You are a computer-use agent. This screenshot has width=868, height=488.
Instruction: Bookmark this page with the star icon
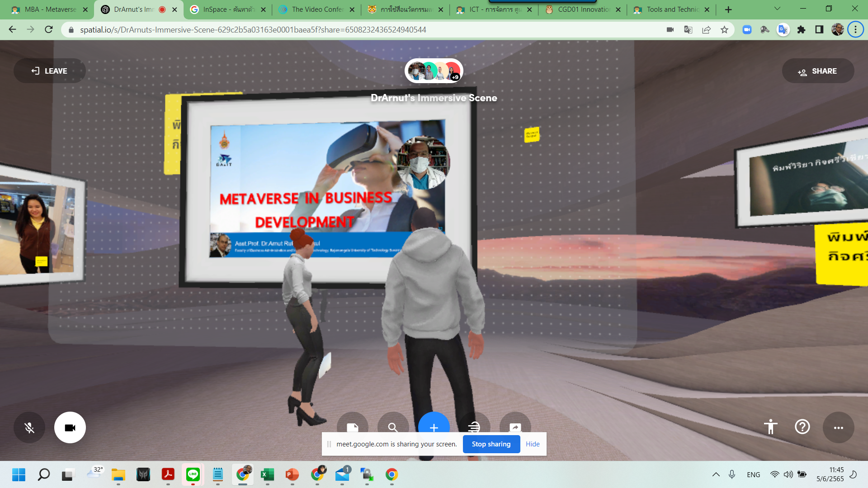pos(724,29)
